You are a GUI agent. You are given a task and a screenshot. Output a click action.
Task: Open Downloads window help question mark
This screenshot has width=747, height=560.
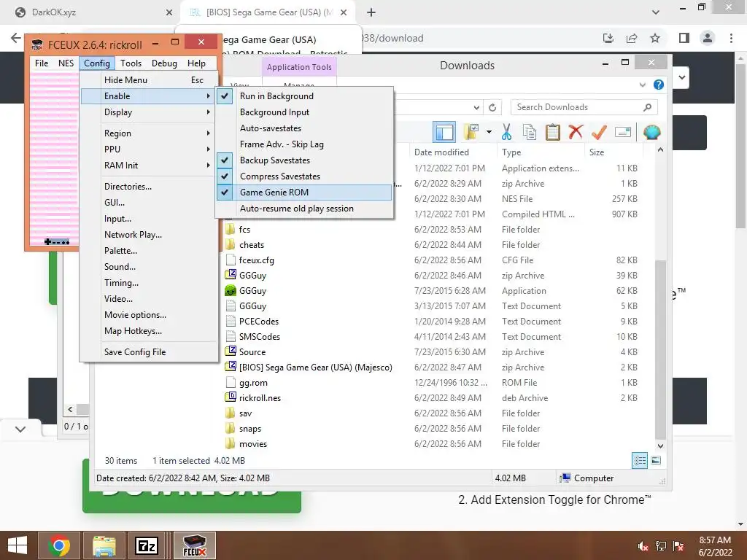click(x=659, y=85)
